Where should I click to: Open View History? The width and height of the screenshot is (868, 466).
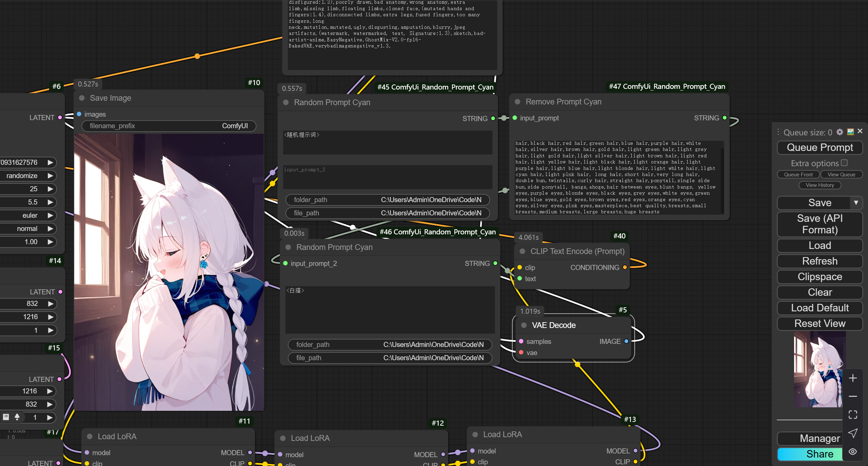(820, 185)
